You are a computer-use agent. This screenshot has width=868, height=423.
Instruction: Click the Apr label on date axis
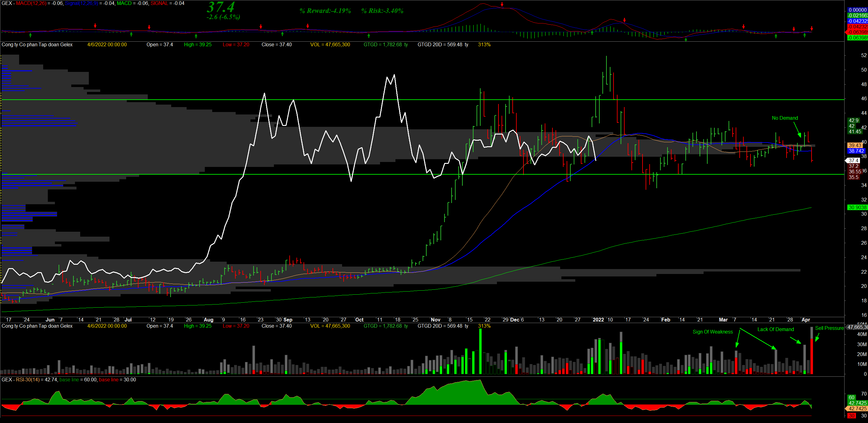coord(805,320)
